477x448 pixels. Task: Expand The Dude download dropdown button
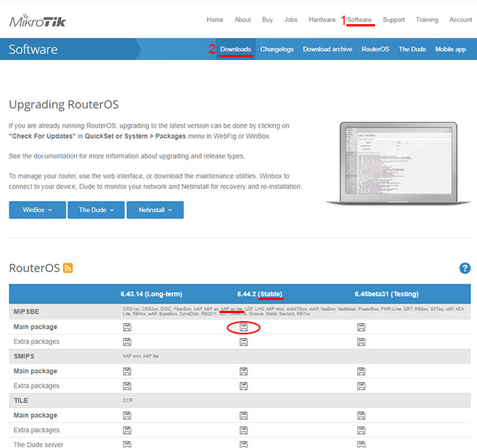pyautogui.click(x=96, y=210)
